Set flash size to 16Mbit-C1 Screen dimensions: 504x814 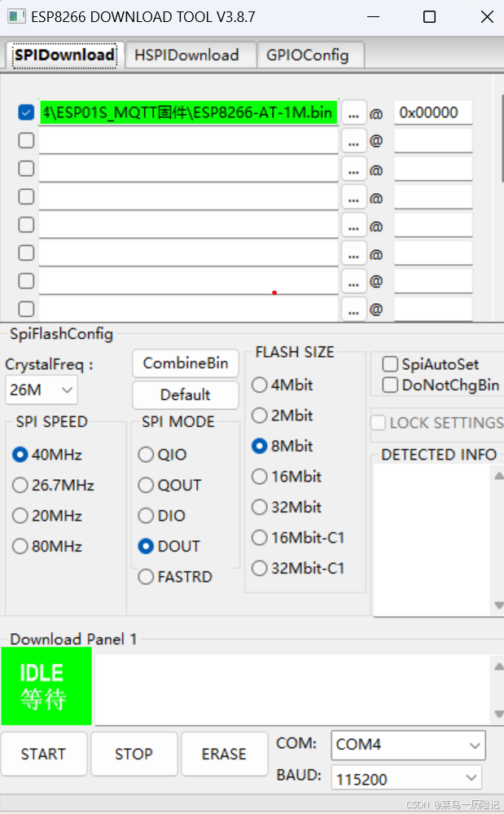click(x=298, y=538)
